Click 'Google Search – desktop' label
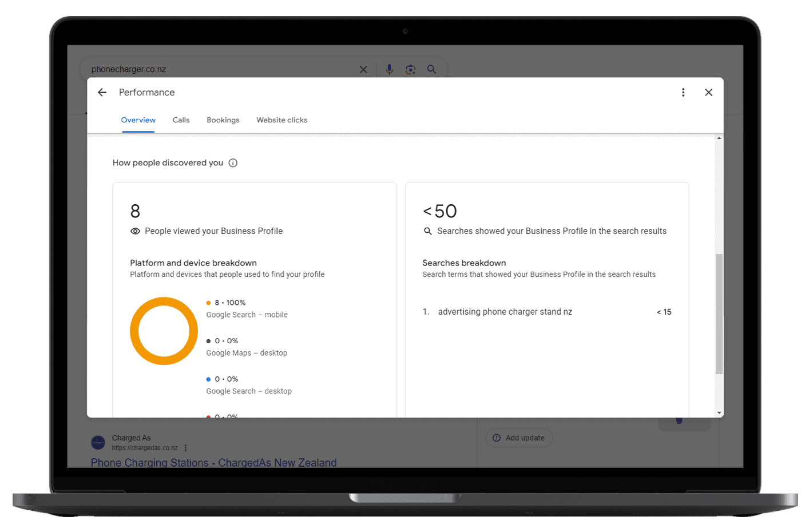 [x=249, y=391]
